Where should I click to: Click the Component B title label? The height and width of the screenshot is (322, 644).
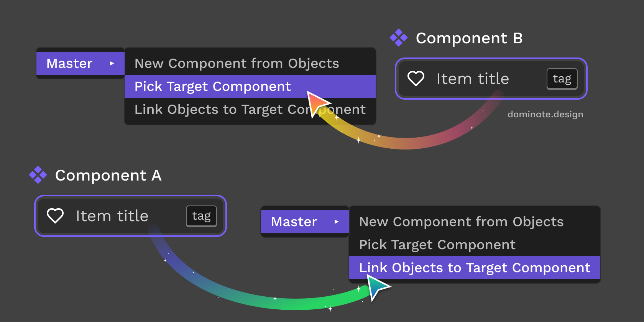(469, 38)
